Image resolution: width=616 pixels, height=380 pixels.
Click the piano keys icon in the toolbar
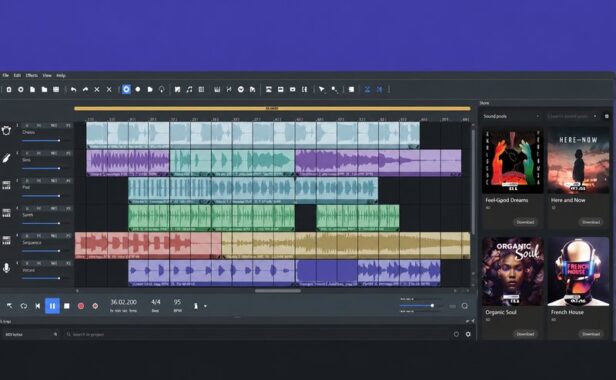tap(217, 90)
